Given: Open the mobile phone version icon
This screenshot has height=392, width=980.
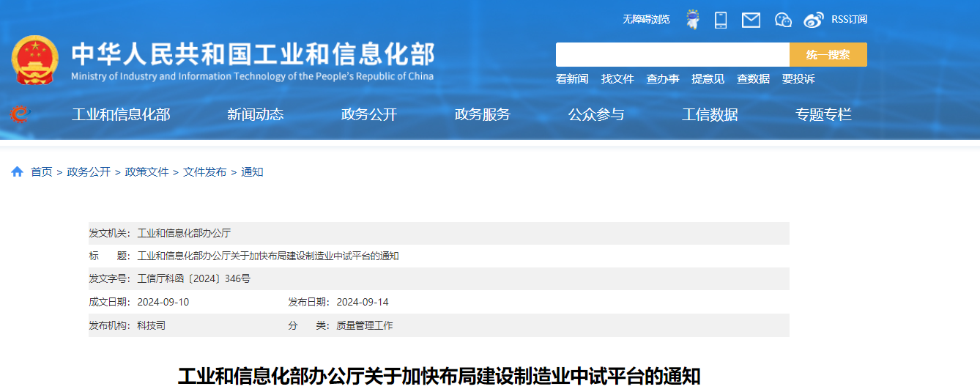Looking at the screenshot, I should pyautogui.click(x=721, y=20).
